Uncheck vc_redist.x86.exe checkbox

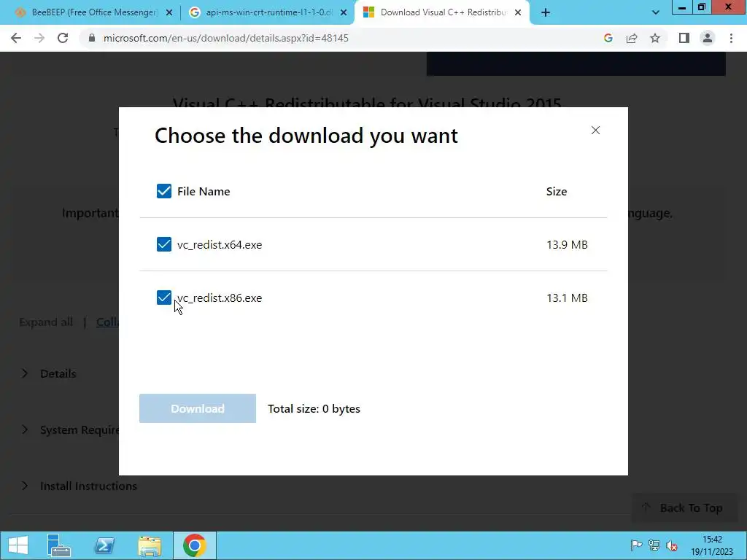point(164,297)
